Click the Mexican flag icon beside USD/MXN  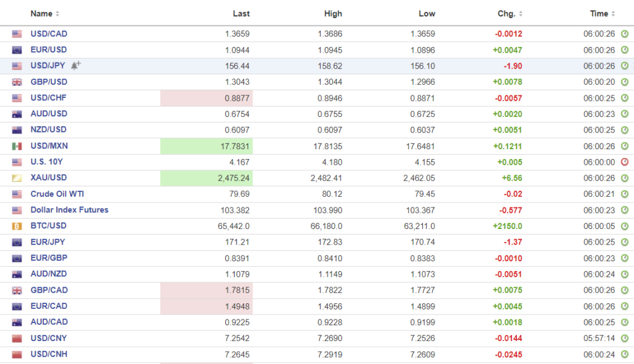17,146
